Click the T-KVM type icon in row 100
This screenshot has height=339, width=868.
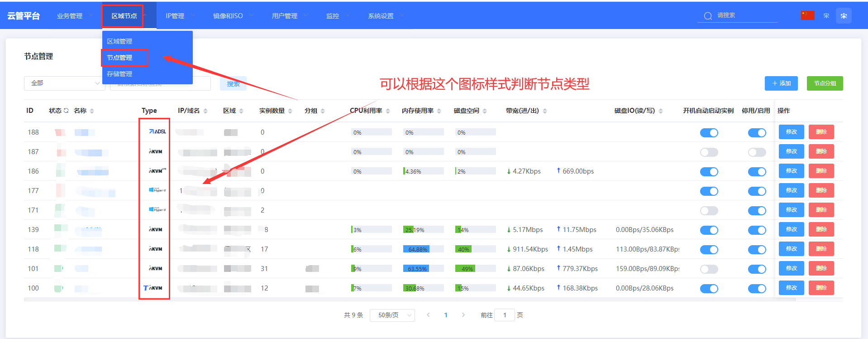click(153, 288)
